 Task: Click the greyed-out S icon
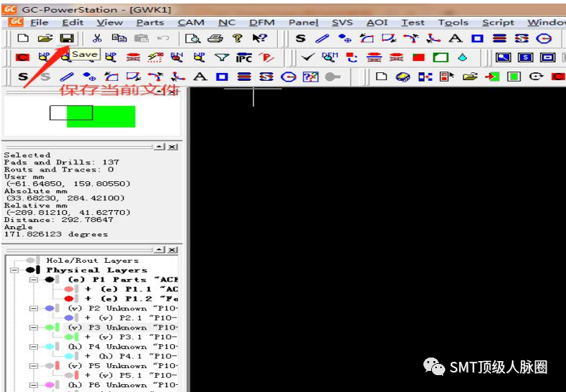(x=45, y=77)
